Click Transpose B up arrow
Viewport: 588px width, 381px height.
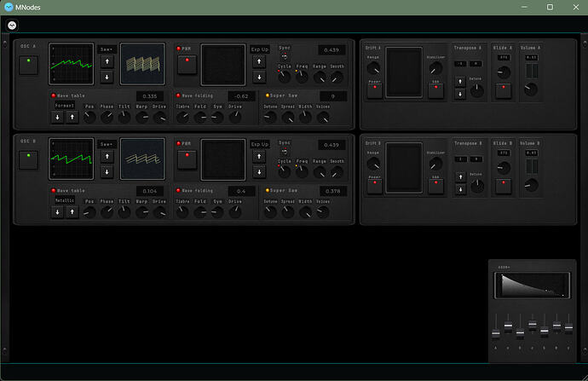[x=460, y=176]
